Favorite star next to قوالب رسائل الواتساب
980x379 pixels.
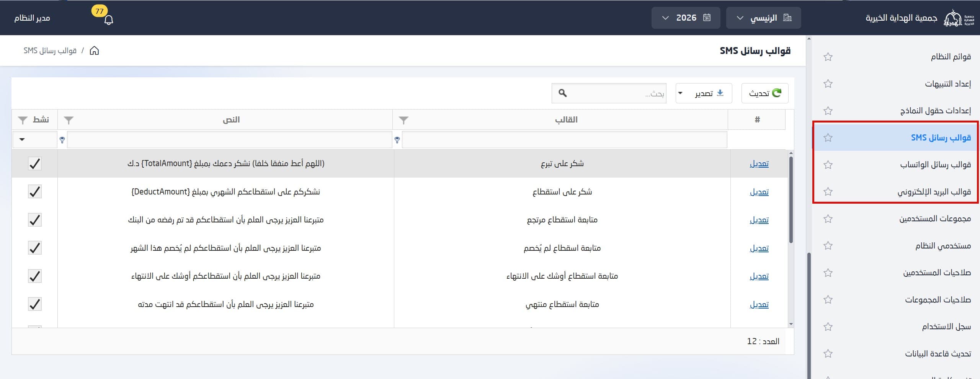tap(828, 165)
